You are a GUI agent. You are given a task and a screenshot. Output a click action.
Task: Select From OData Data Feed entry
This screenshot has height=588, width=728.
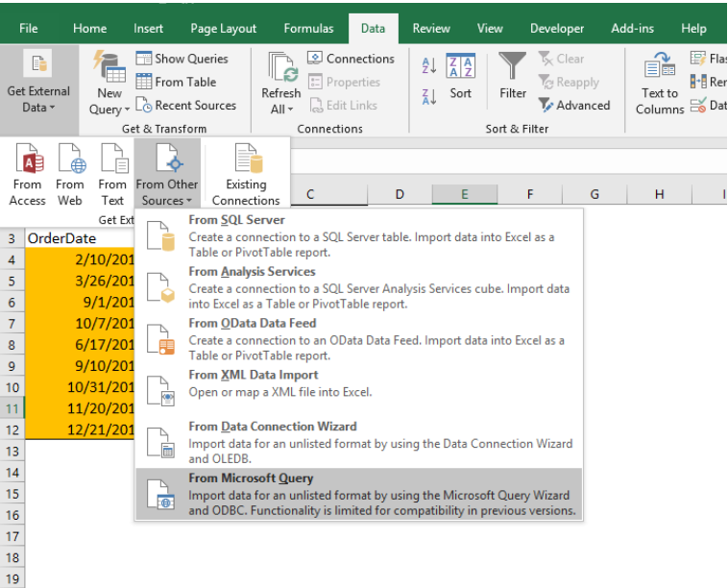point(359,339)
